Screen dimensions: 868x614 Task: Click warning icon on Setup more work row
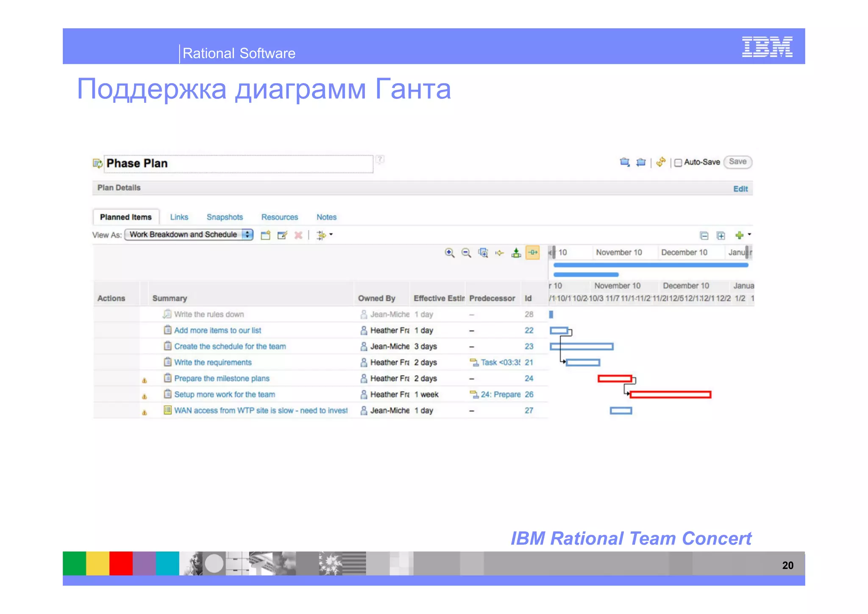[x=145, y=396]
